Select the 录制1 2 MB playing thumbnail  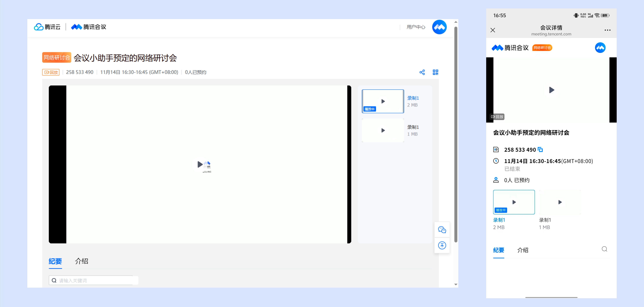(383, 101)
